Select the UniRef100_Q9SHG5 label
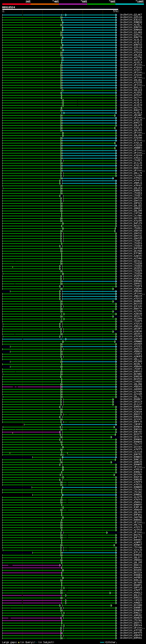 [131, 344]
